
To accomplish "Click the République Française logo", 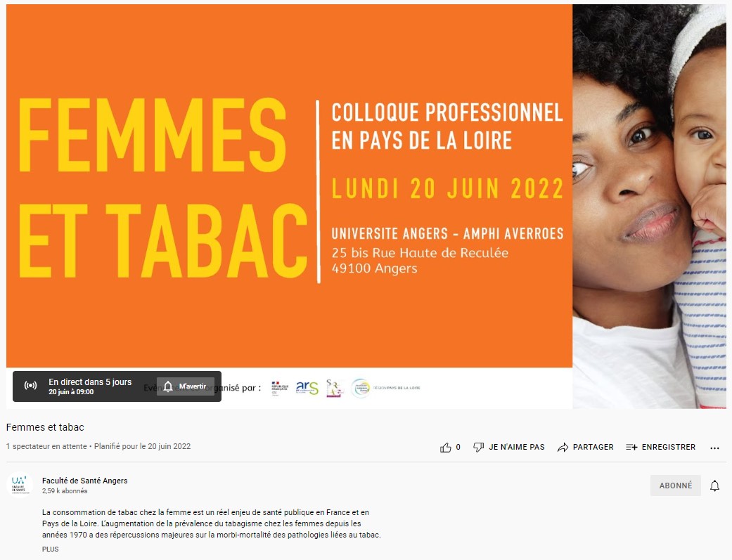I will click(280, 389).
